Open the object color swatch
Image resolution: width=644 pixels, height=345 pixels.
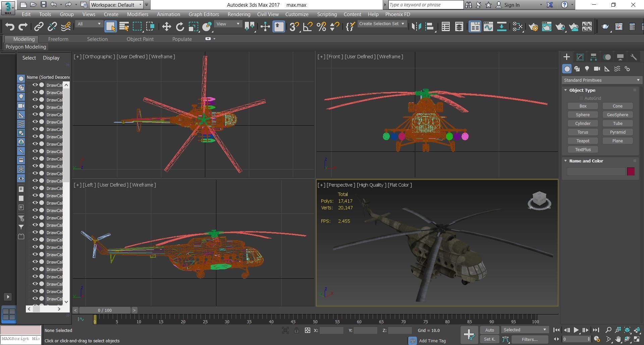pos(631,171)
